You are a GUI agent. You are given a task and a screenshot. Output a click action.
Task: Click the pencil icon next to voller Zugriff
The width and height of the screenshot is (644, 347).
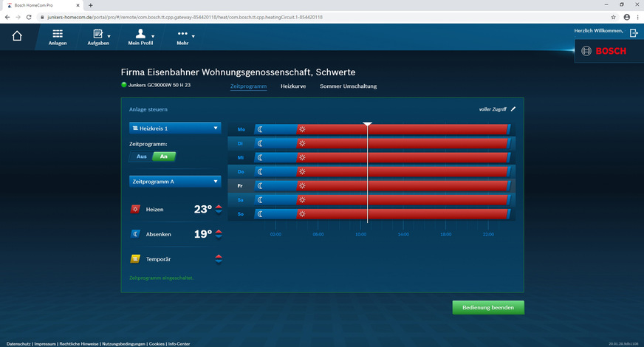pos(513,109)
